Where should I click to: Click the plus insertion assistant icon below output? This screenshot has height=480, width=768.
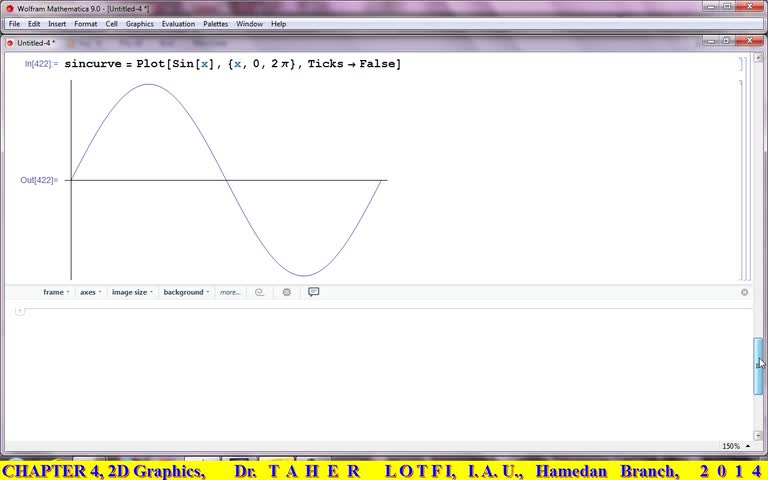pos(20,311)
